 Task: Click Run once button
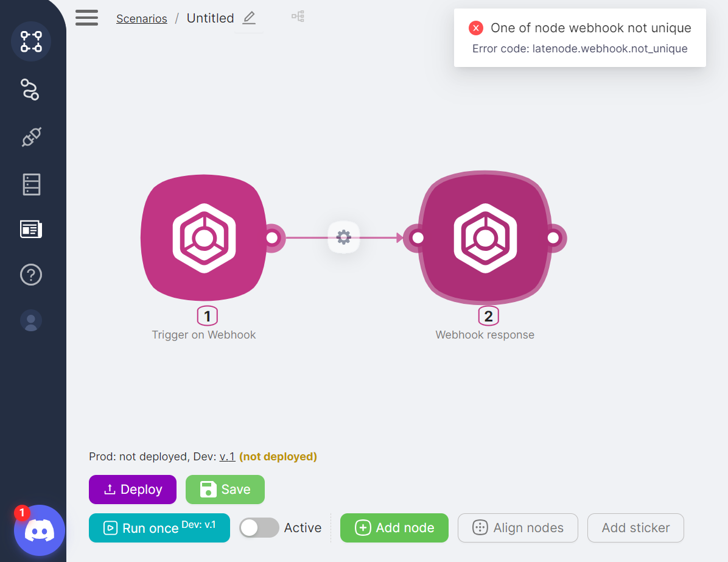(159, 528)
